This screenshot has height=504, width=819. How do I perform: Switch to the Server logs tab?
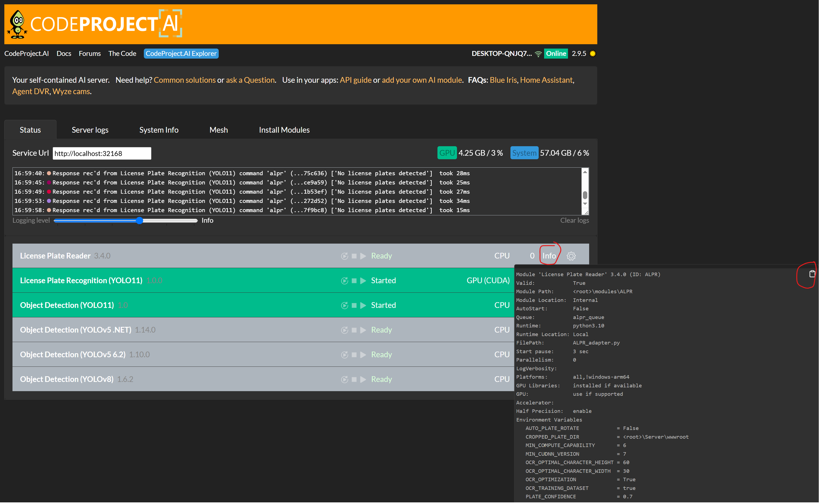(90, 130)
